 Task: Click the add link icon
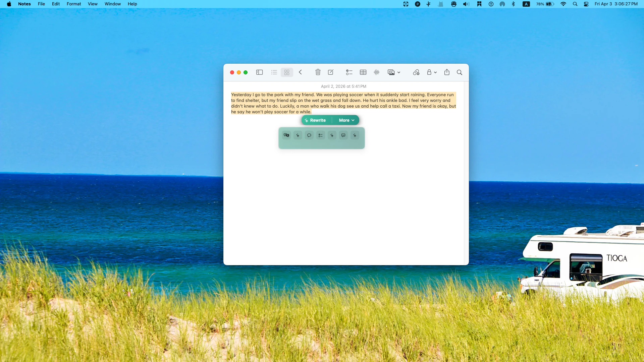pos(416,72)
